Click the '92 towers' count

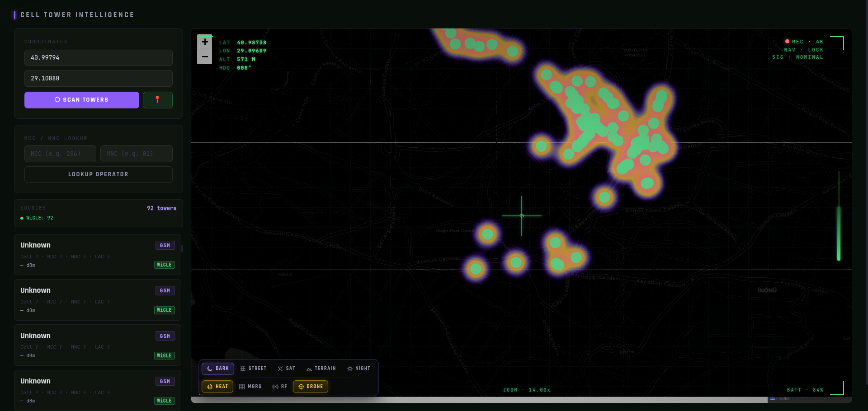point(161,208)
